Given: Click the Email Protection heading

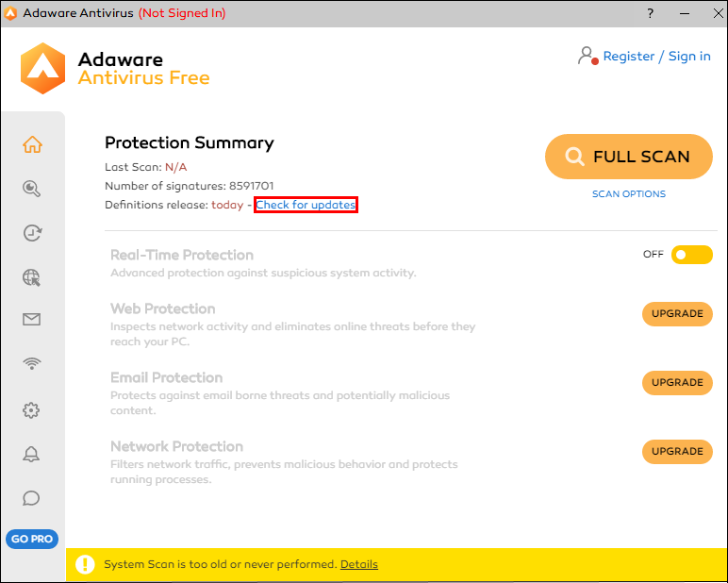Looking at the screenshot, I should 167,377.
